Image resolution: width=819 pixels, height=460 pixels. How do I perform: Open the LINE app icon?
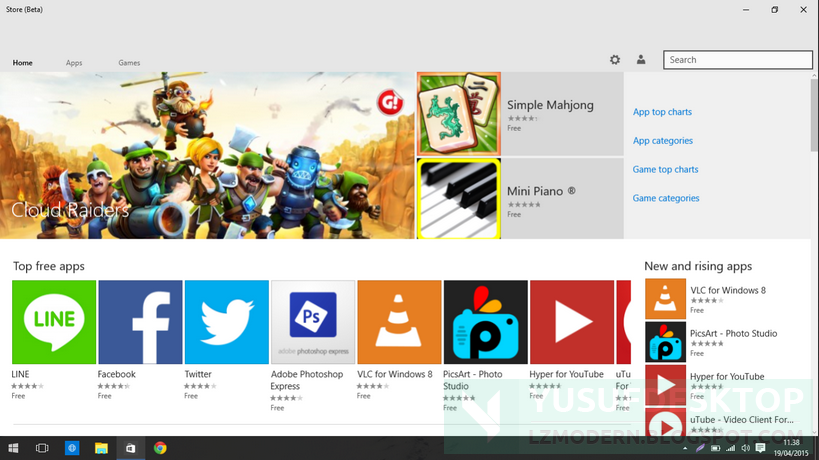pos(54,322)
